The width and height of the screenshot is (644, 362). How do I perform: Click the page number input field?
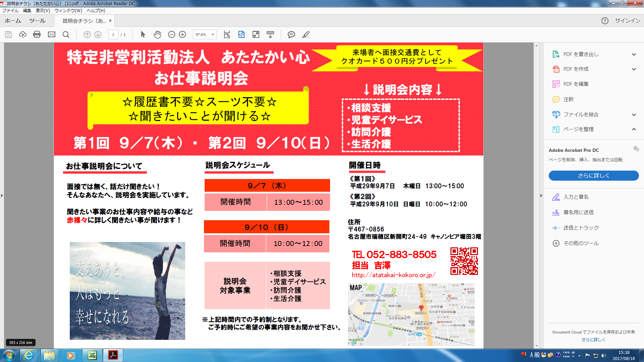tap(113, 35)
